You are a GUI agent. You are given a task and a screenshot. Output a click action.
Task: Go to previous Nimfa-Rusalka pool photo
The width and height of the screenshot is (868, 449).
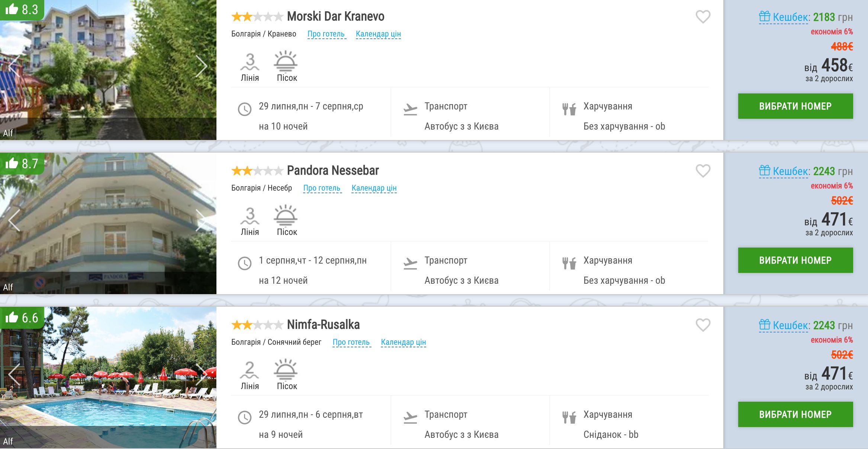tap(14, 375)
